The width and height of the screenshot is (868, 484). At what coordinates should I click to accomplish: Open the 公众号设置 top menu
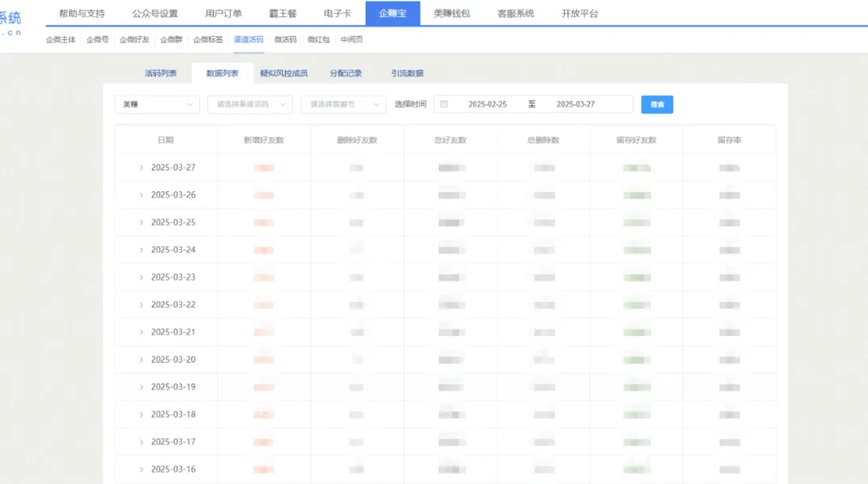155,14
